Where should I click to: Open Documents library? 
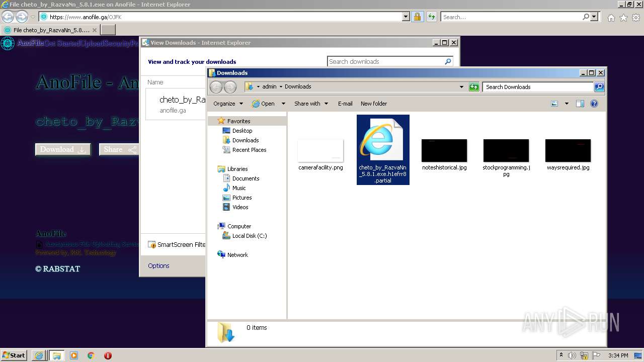pos(246,178)
